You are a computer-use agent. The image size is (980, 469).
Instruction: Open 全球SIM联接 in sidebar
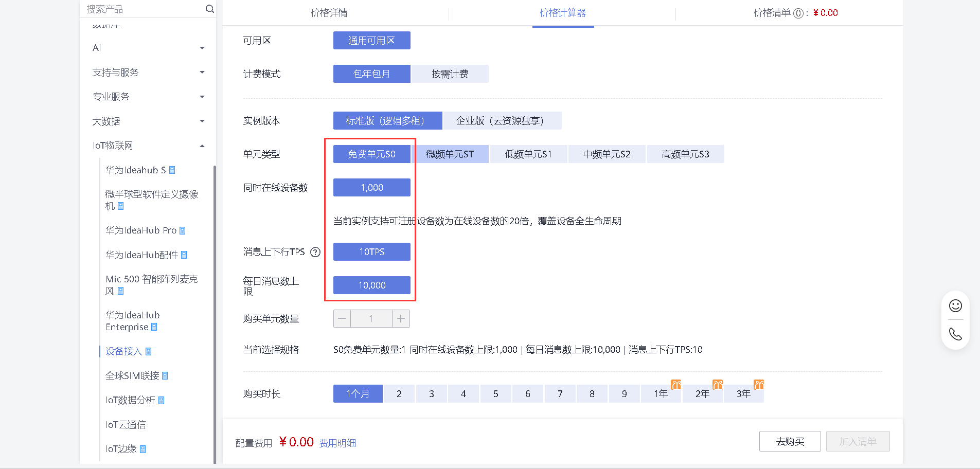pos(133,376)
